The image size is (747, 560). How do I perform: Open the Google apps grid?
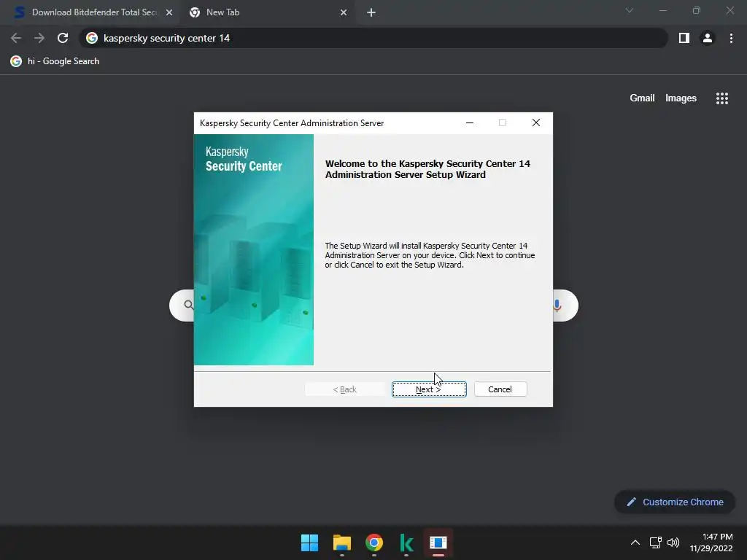722,98
